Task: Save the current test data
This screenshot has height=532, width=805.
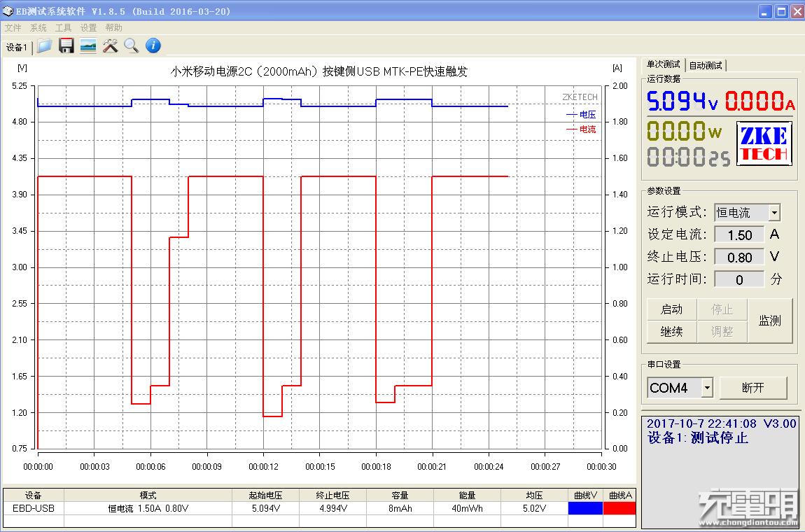Action: pyautogui.click(x=66, y=45)
